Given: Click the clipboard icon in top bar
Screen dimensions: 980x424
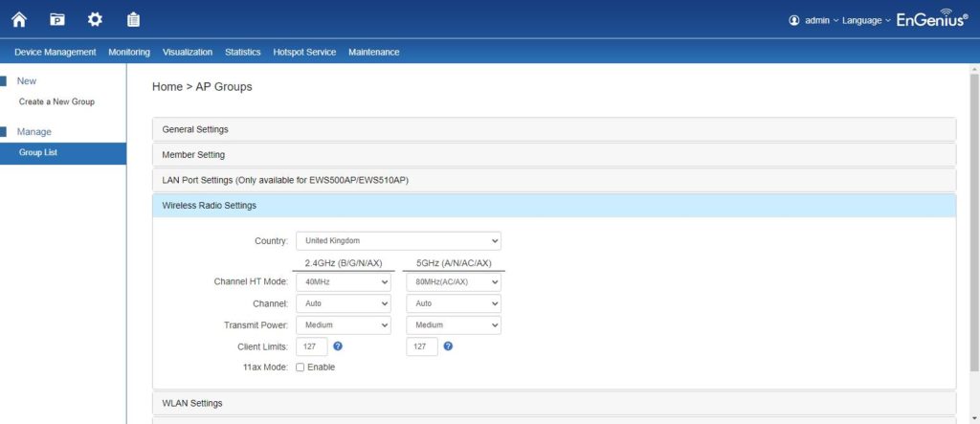Looking at the screenshot, I should click(x=133, y=19).
